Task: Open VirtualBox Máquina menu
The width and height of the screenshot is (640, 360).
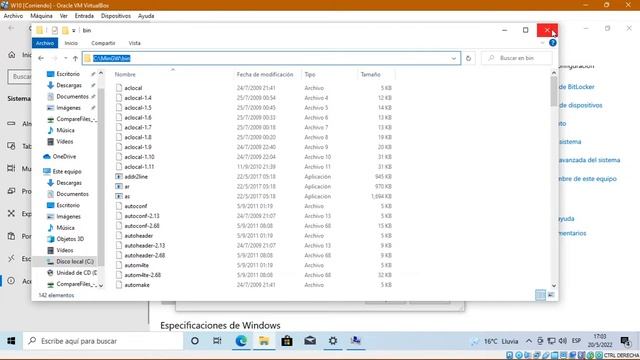Action: pyautogui.click(x=42, y=16)
